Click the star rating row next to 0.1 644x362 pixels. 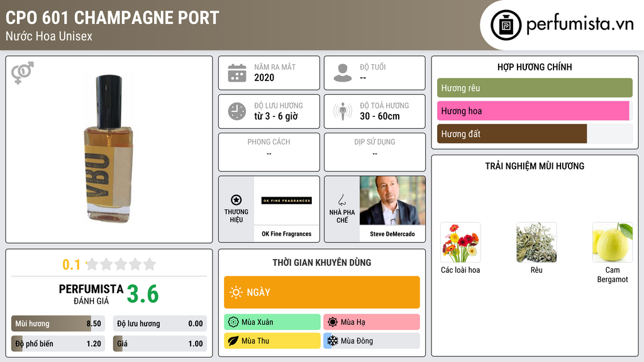[121, 264]
